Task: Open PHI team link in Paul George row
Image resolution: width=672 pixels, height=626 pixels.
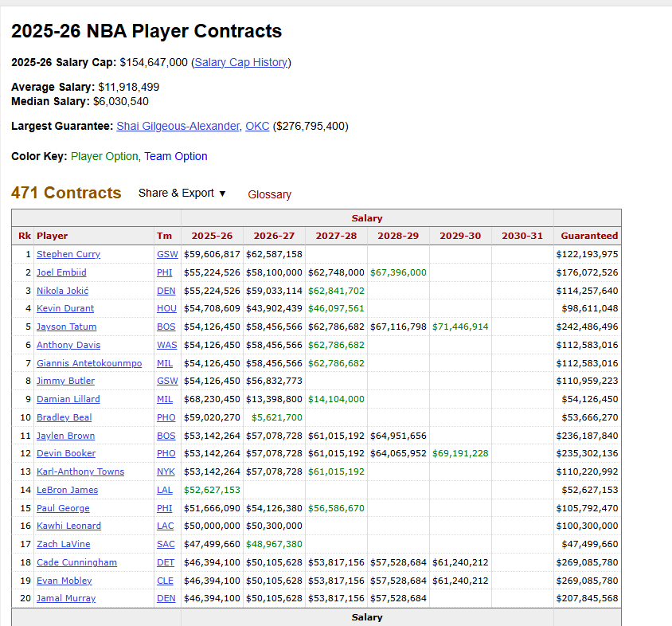Action: (x=165, y=508)
